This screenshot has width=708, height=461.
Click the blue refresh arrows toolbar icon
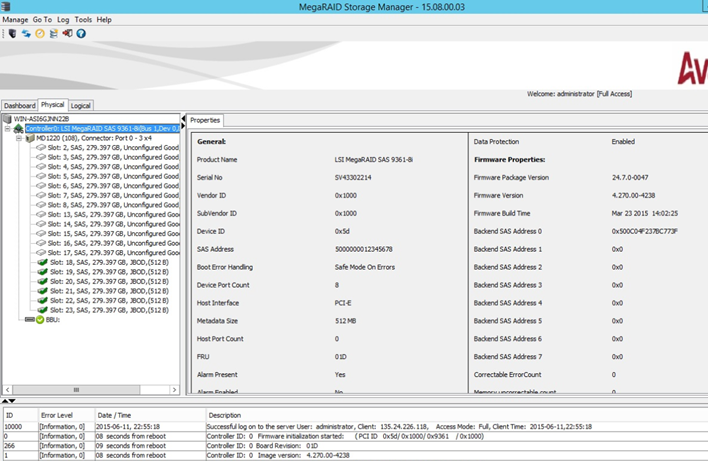tap(26, 33)
